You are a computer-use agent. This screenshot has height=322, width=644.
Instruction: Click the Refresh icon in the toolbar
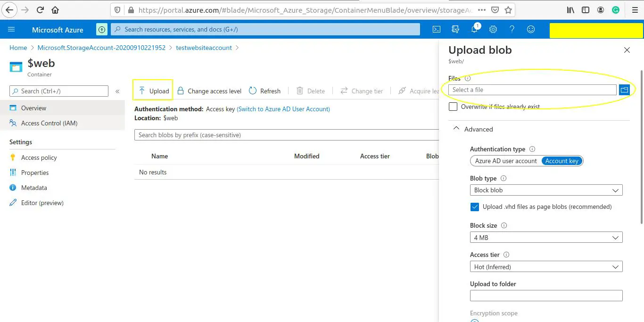(264, 91)
